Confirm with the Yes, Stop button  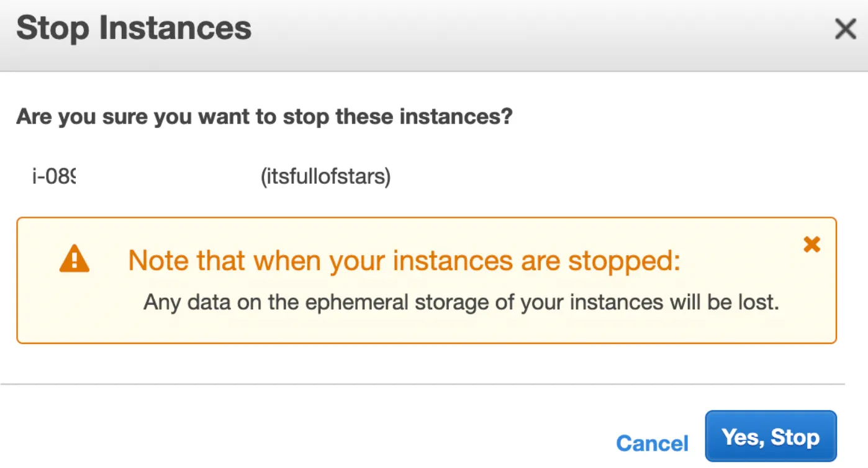(x=771, y=437)
